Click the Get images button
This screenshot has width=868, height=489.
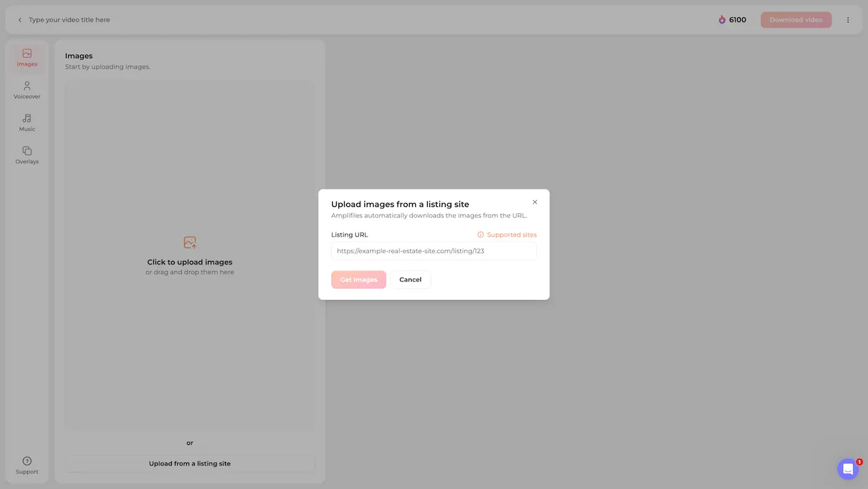(358, 280)
